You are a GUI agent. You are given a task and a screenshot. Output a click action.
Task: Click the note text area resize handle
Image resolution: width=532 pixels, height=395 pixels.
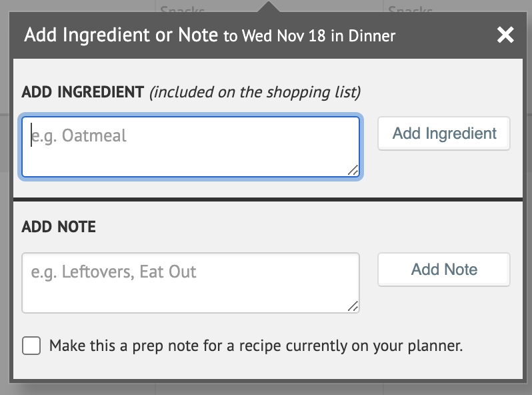353,306
